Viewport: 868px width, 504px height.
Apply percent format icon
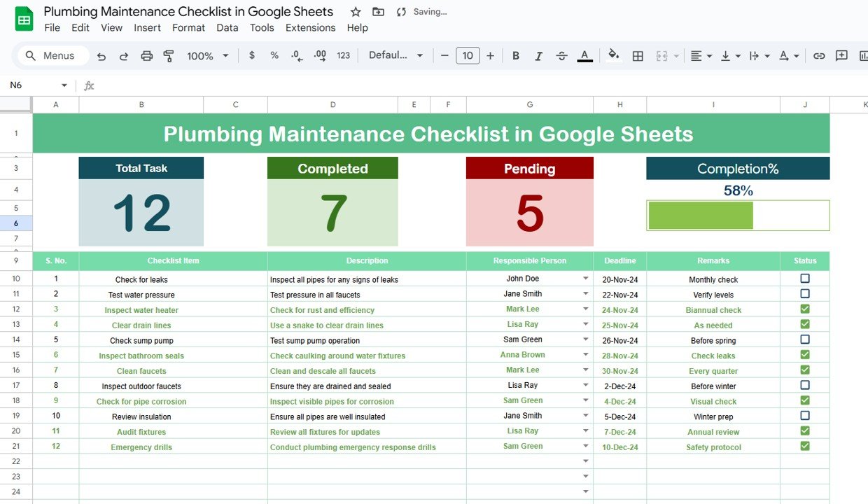click(274, 55)
